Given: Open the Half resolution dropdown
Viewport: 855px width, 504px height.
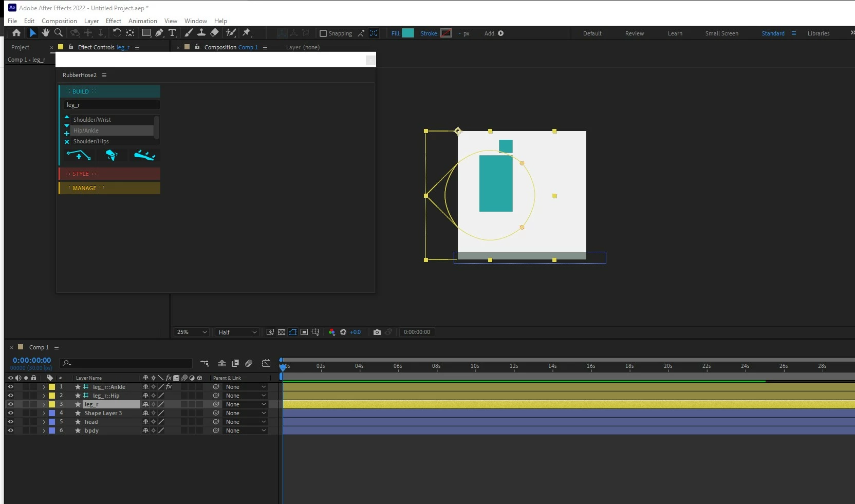Looking at the screenshot, I should tap(237, 332).
